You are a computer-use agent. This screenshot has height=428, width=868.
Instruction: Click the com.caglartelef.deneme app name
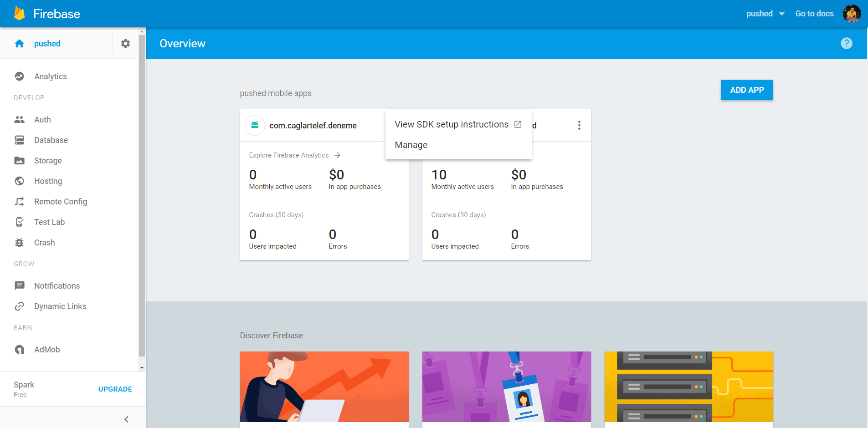tap(313, 126)
